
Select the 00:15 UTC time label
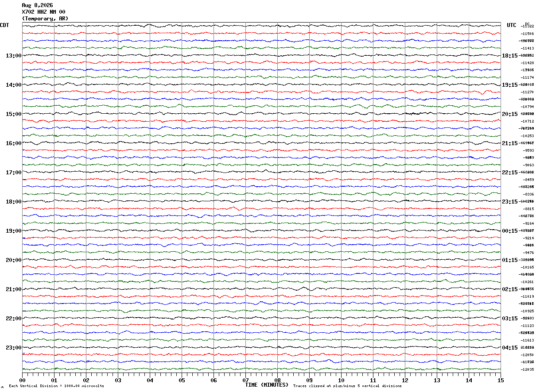pos(509,231)
